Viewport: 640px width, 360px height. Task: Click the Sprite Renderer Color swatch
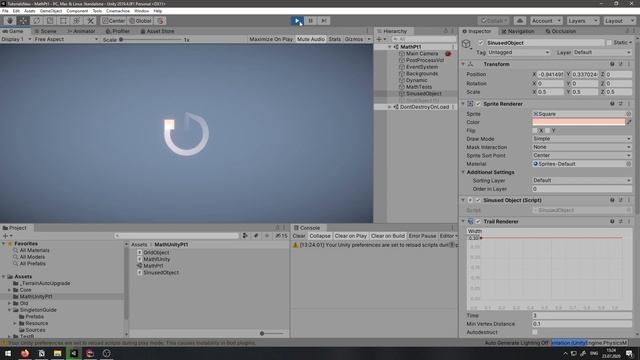point(578,122)
